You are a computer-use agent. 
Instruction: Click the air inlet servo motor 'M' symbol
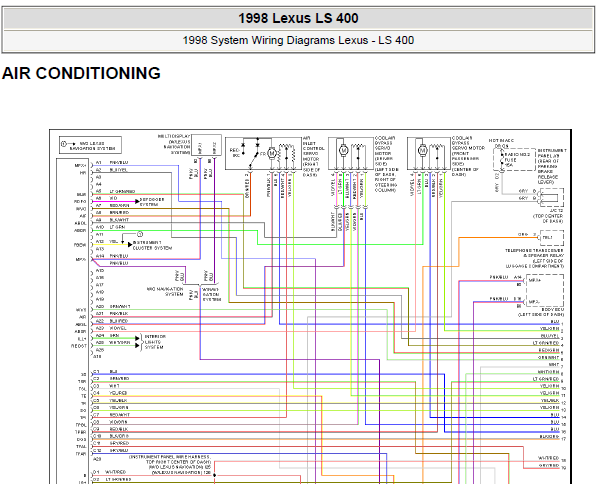click(x=272, y=154)
